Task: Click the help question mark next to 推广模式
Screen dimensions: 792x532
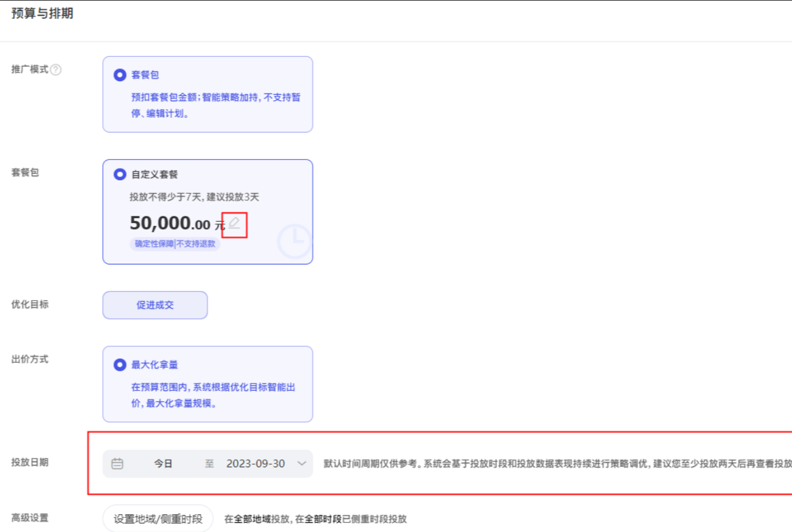Action: pos(56,70)
